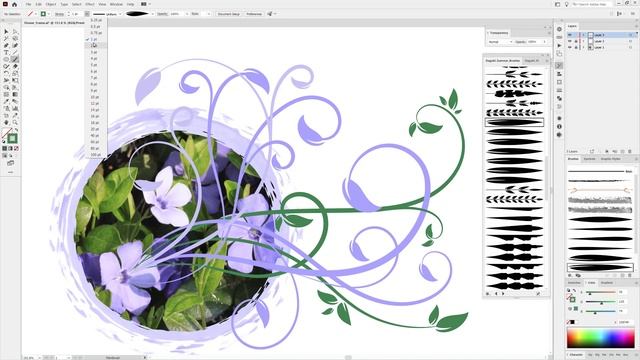Viewport: 640px width, 360px height.
Task: Click the Home icon in top bar
Action: tap(15, 4)
